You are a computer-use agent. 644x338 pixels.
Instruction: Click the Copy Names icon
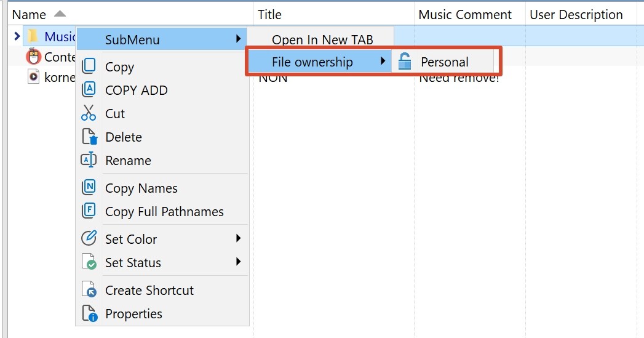pos(89,187)
